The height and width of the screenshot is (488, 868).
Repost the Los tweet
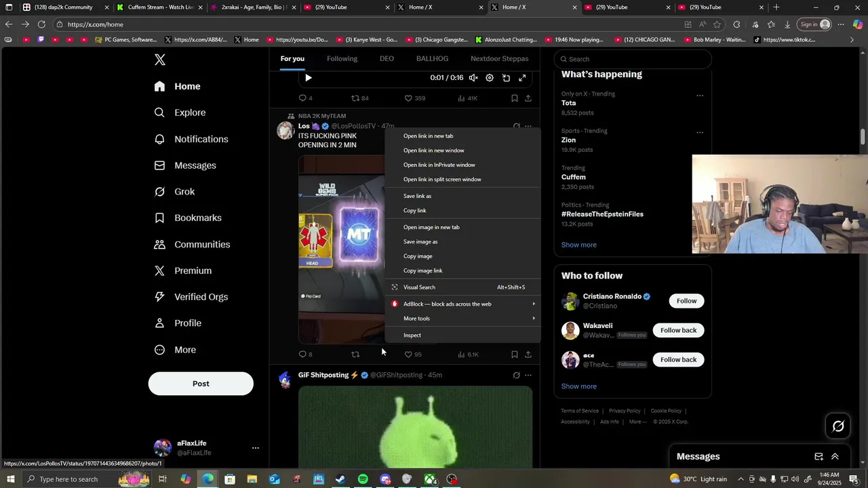[355, 354]
